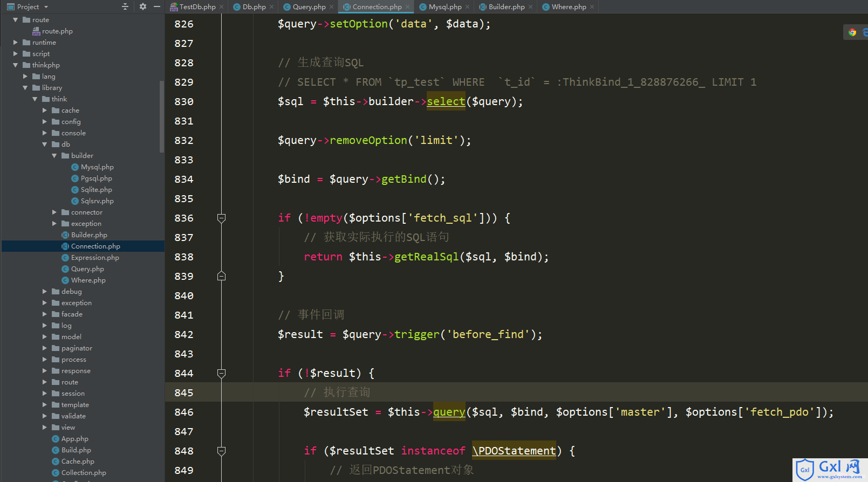Close the TestDb.php tab
Screen dimensions: 868x482
(222, 7)
